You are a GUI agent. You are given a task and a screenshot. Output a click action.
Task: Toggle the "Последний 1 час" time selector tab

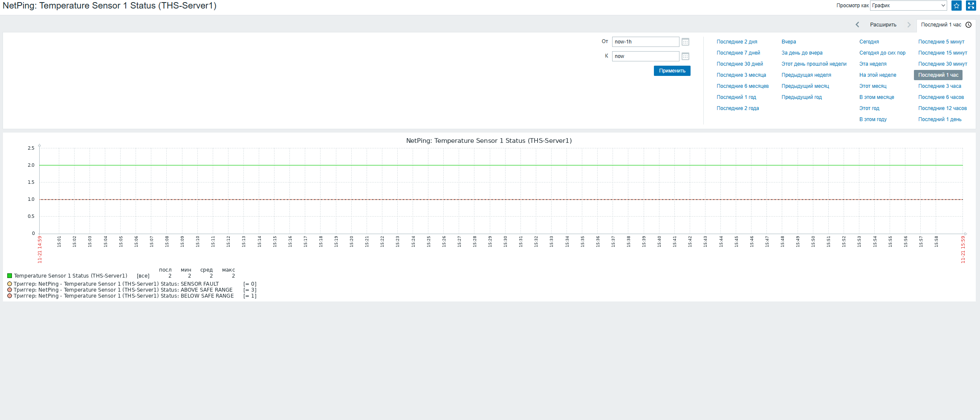[x=946, y=25]
